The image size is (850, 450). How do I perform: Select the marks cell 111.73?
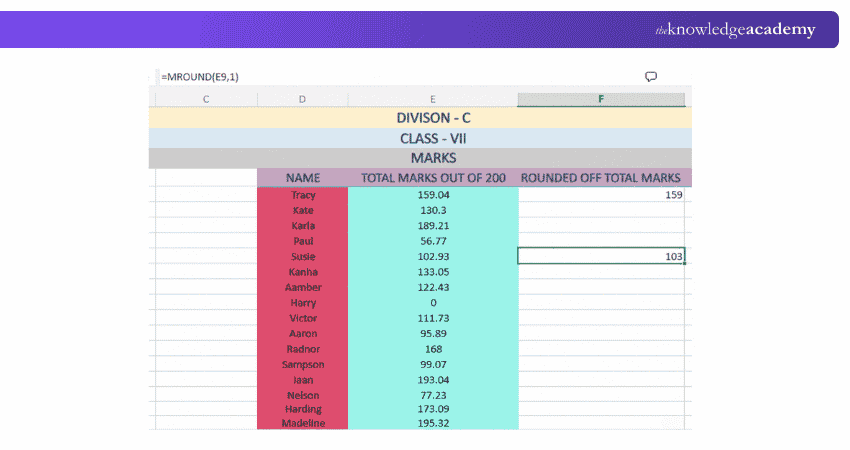click(433, 318)
